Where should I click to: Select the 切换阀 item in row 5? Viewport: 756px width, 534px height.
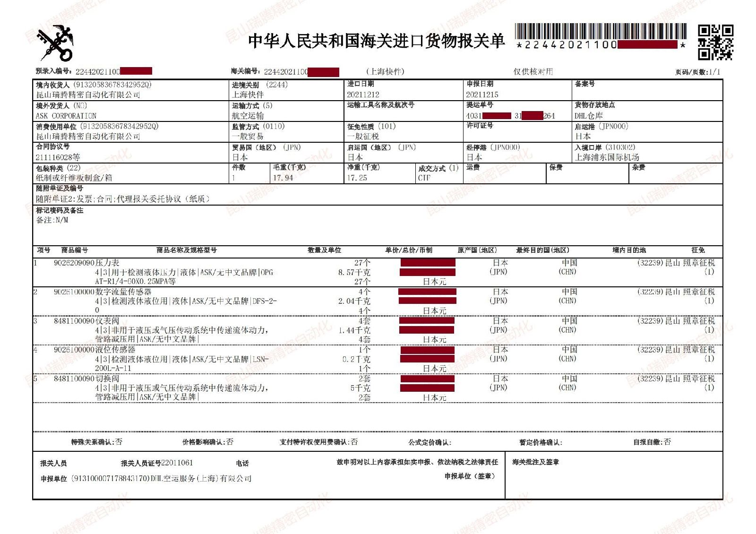[x=107, y=379]
